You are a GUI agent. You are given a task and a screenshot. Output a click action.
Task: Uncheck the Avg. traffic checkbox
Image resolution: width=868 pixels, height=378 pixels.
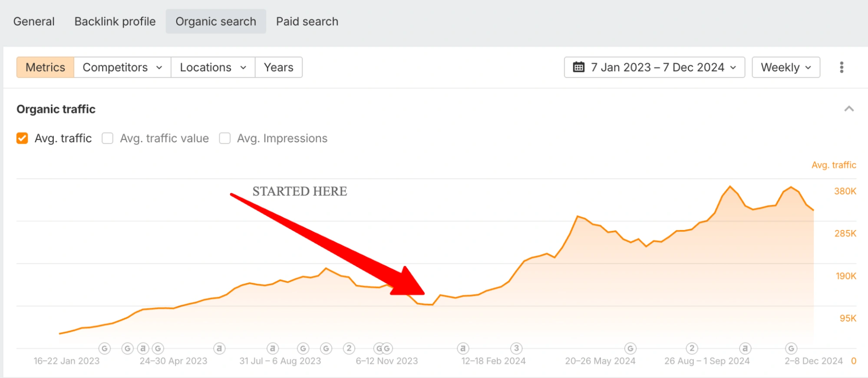pos(22,138)
